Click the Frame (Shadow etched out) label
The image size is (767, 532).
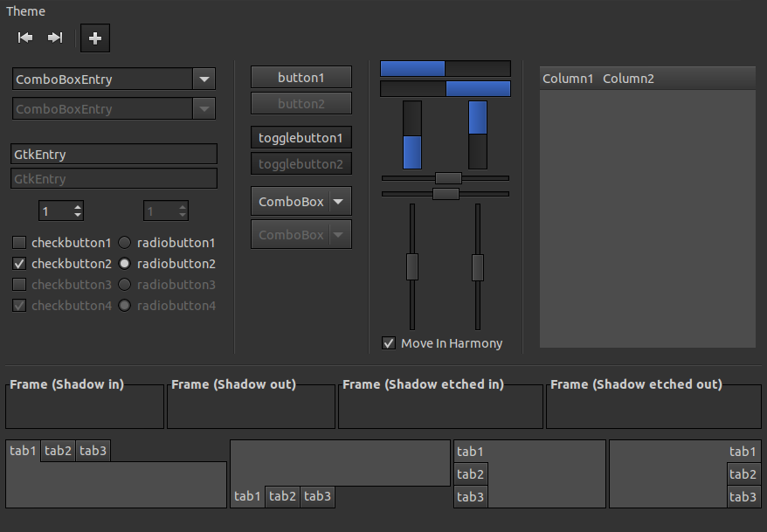pos(636,384)
